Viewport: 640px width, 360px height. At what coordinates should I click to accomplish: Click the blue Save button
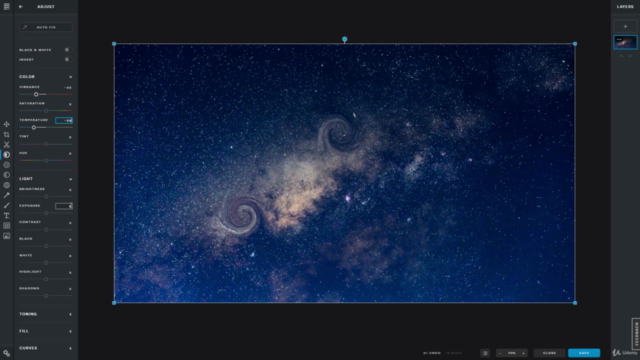pos(584,353)
